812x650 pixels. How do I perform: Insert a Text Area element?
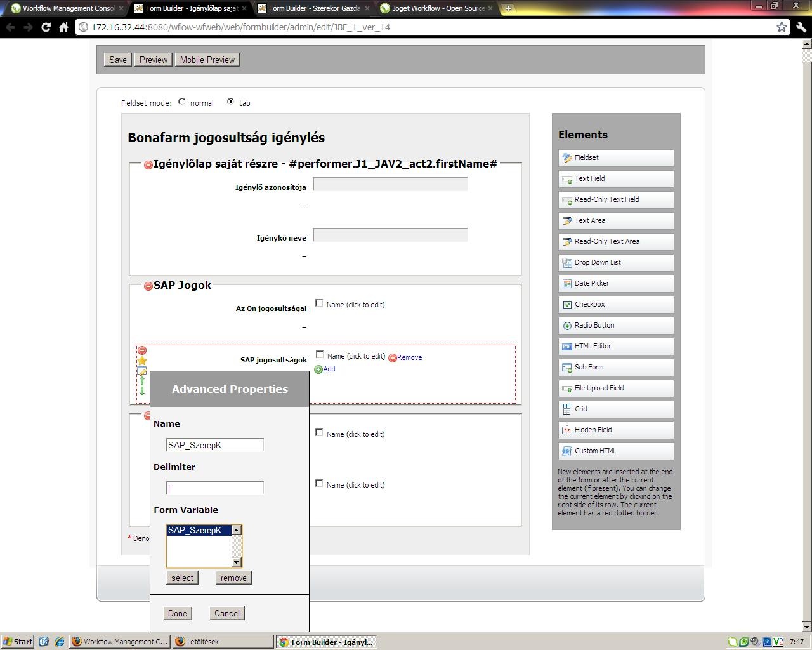(616, 220)
